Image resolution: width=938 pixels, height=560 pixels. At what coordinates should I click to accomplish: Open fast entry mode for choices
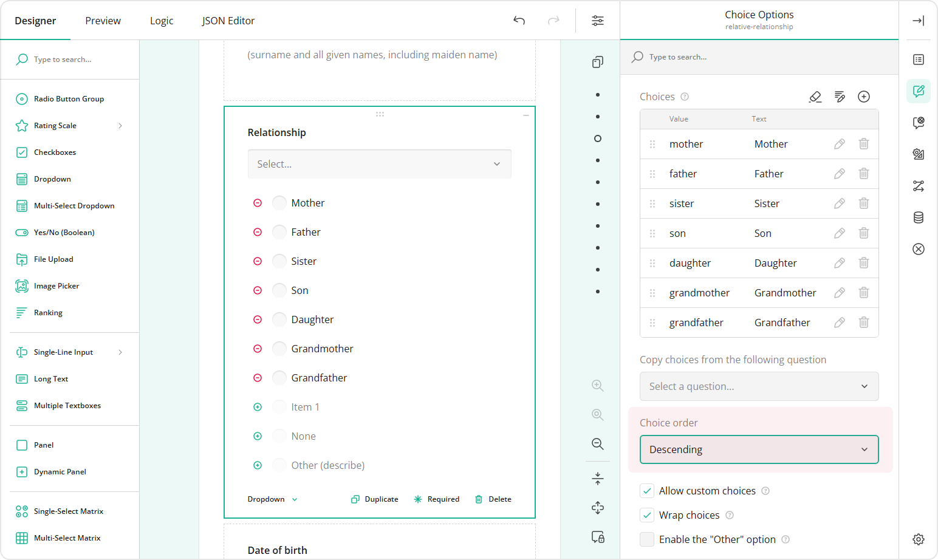tap(840, 96)
